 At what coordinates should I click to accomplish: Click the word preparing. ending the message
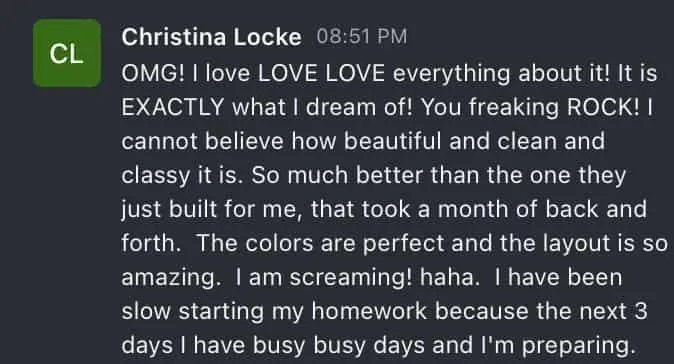(579, 346)
